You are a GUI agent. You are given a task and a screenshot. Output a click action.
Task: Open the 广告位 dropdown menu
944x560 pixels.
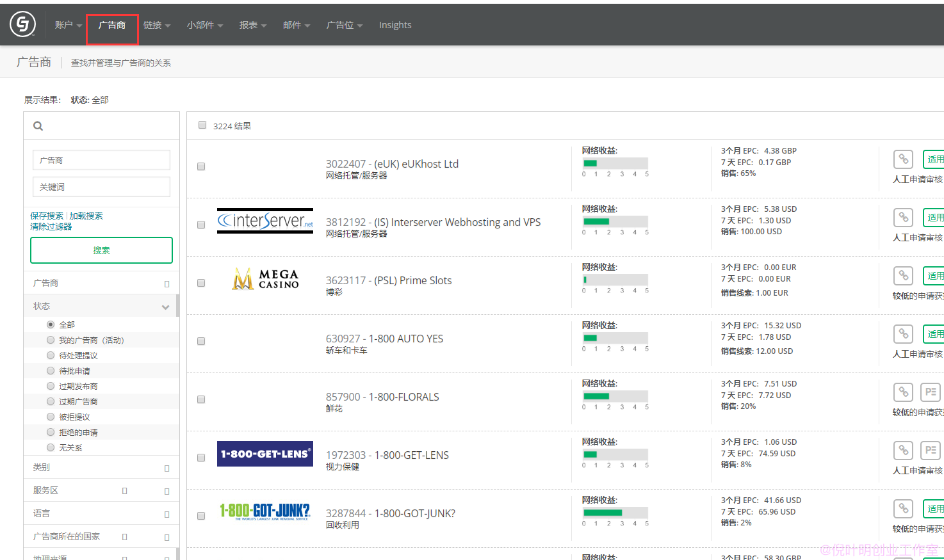345,25
